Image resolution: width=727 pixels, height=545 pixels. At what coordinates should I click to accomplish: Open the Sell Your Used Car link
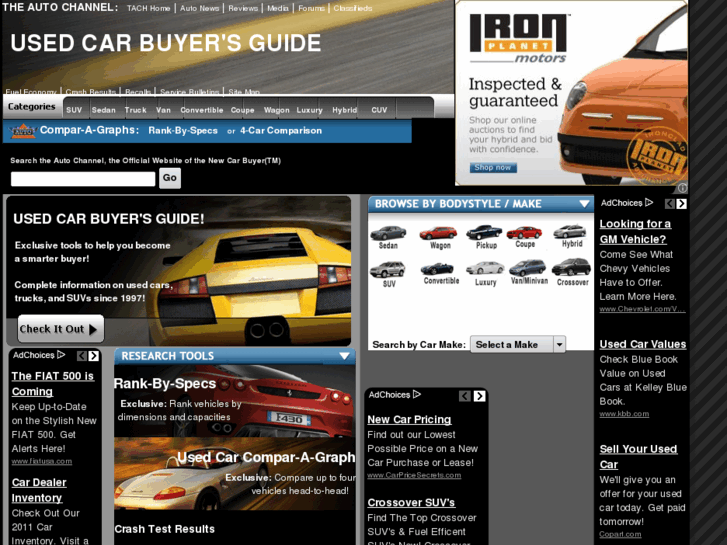point(638,457)
